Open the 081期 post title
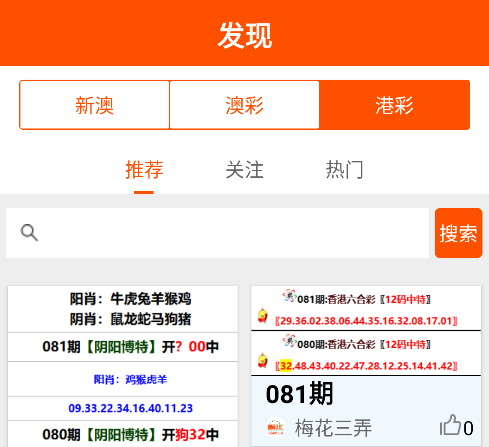 pos(299,394)
